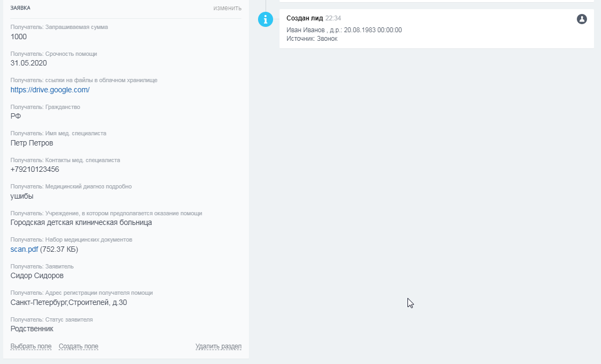The width and height of the screenshot is (601, 364).
Task: Click the 'Создан лид' event title
Action: (305, 18)
